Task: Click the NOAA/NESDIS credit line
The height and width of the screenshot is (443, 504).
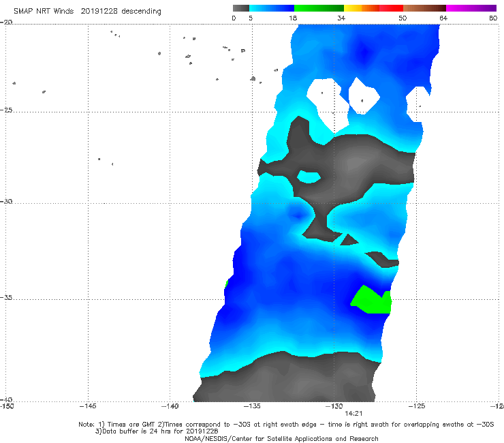Action: pos(281,438)
